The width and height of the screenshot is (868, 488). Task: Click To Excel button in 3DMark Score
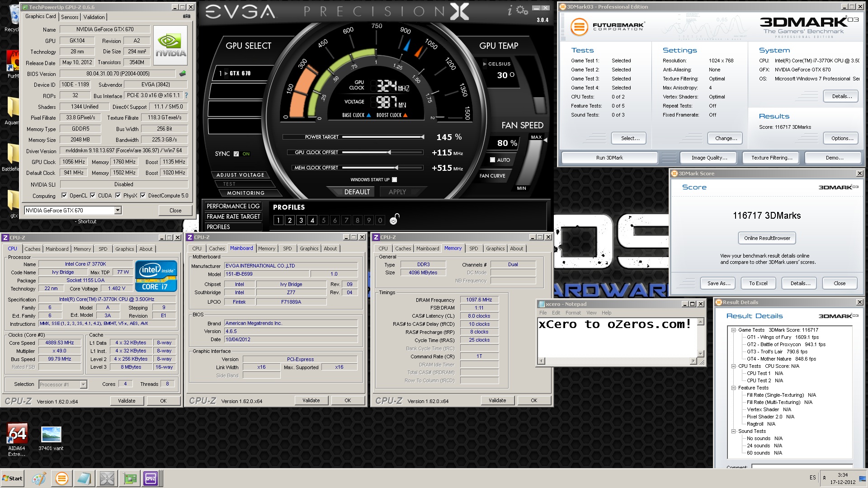point(758,283)
